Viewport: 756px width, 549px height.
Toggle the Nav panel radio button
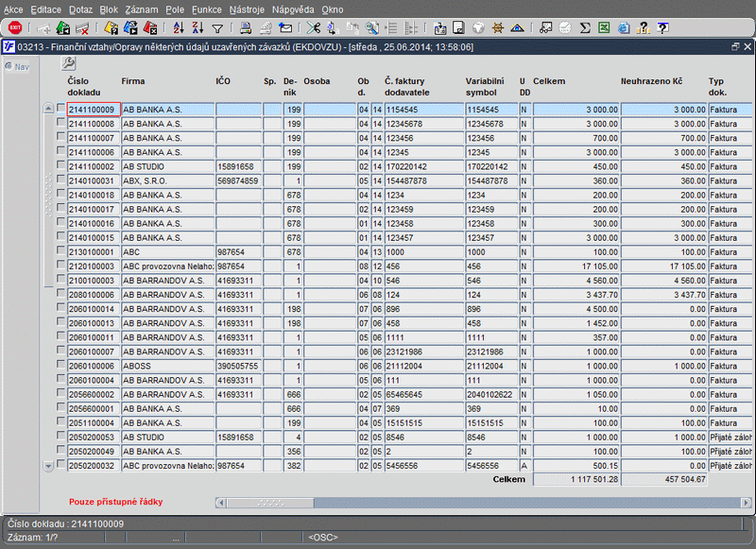point(9,67)
